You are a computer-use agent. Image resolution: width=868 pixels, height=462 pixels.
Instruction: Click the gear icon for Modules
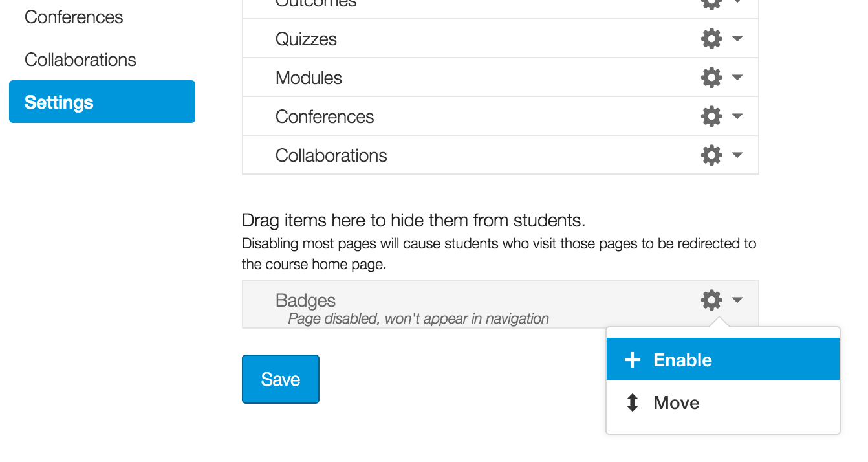click(711, 78)
